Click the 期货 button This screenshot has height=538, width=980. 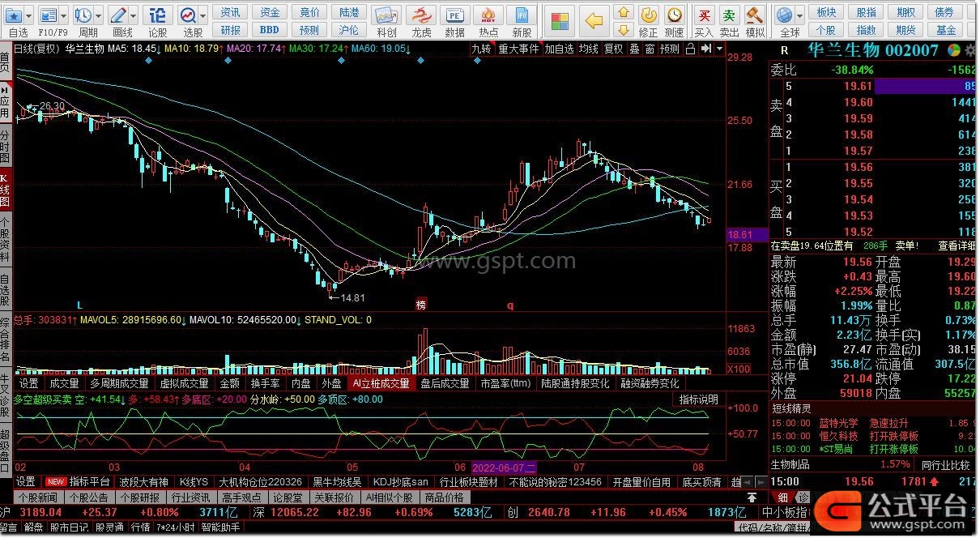click(906, 30)
